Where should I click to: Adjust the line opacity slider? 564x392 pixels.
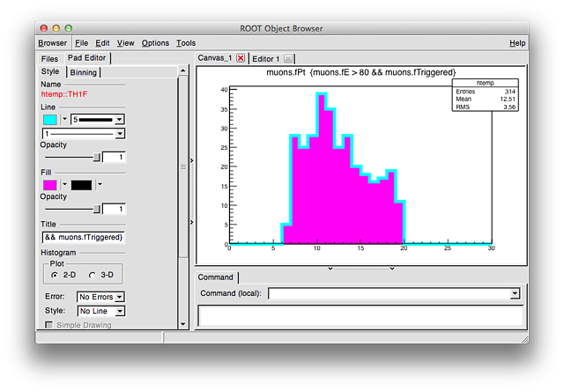[95, 157]
